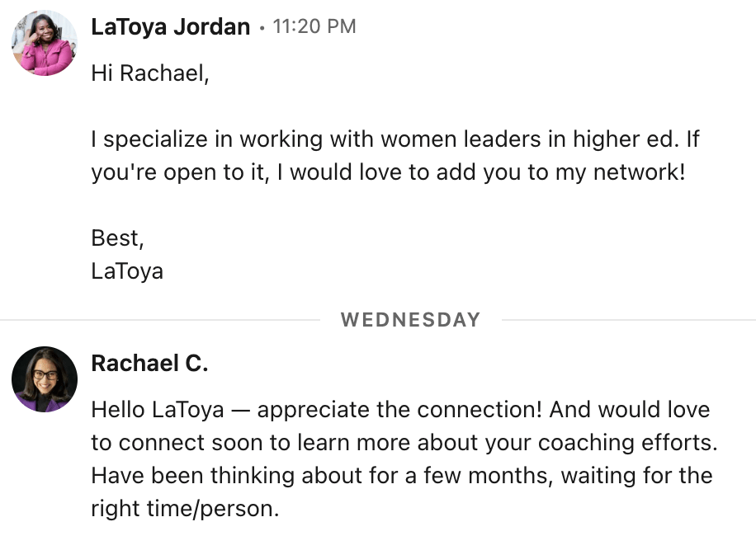Screen dimensions: 756x536
Task: Click the "Best," sign-off text
Action: (x=118, y=237)
